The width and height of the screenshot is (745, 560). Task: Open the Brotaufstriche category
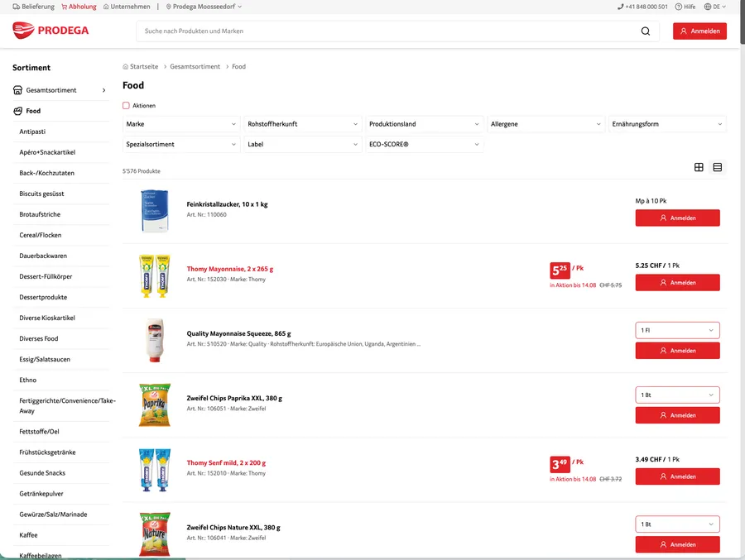pyautogui.click(x=40, y=214)
